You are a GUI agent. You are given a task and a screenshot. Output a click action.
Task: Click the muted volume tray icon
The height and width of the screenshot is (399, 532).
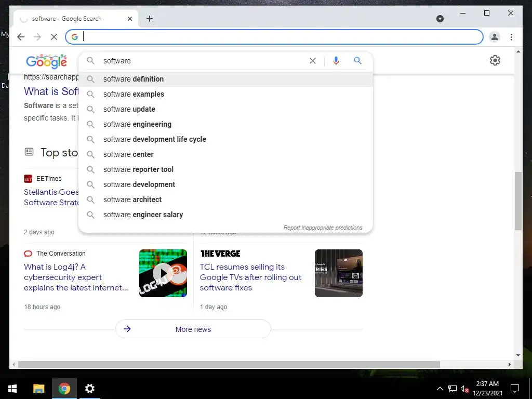coord(464,389)
